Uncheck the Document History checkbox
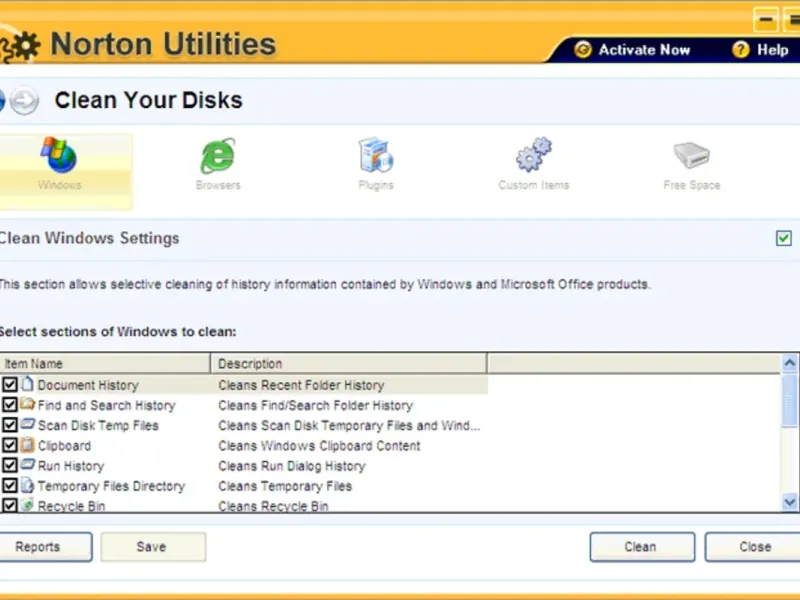This screenshot has height=600, width=800. pos(10,384)
